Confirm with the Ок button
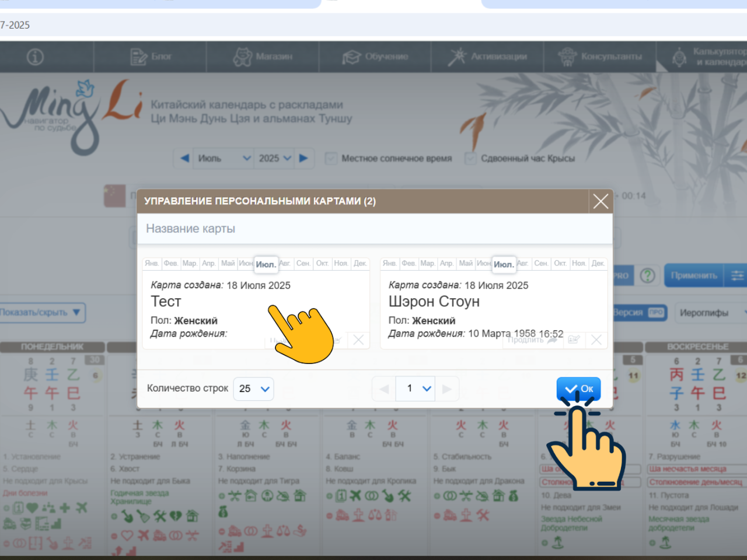 click(x=578, y=388)
